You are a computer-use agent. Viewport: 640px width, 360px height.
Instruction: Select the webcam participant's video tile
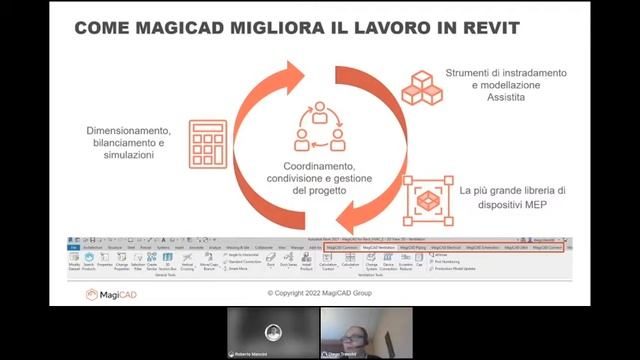coord(367,333)
